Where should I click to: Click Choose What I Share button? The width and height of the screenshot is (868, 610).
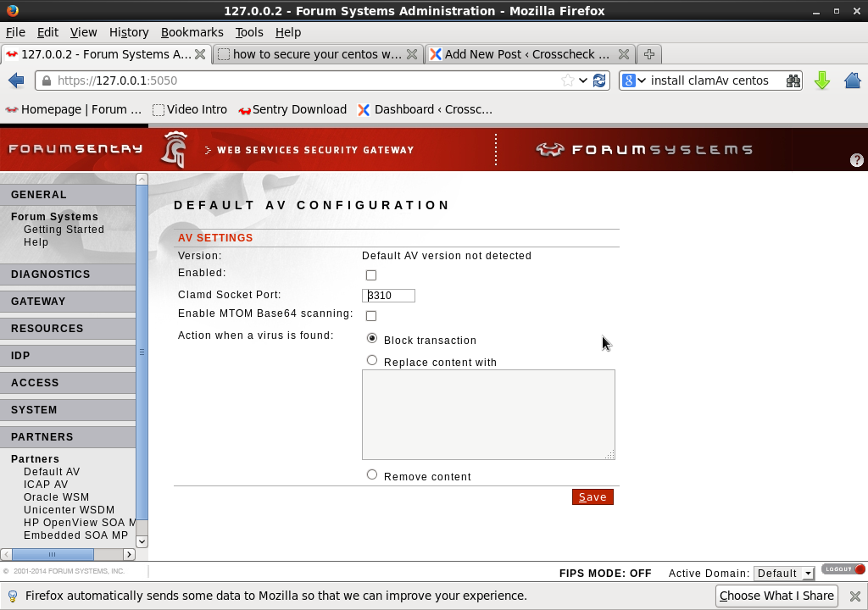pyautogui.click(x=776, y=596)
